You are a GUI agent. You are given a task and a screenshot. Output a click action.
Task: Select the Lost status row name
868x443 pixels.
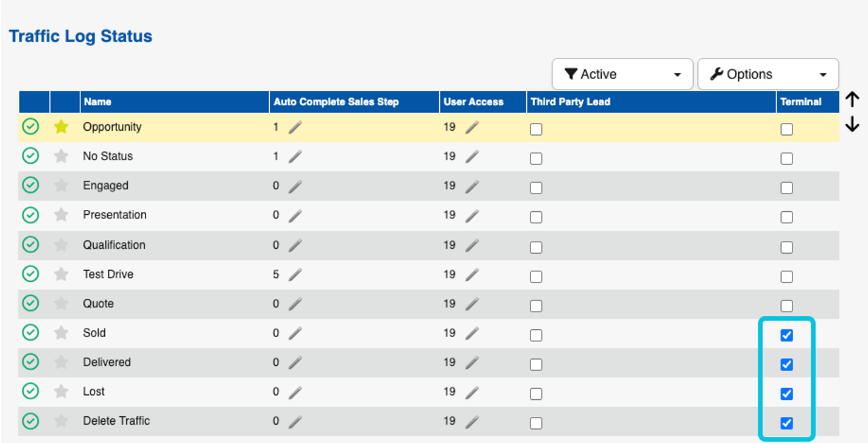click(94, 391)
